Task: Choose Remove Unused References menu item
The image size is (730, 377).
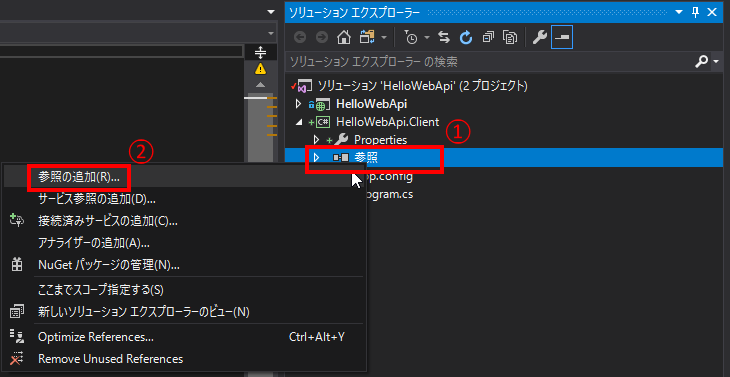Action: tap(183, 359)
